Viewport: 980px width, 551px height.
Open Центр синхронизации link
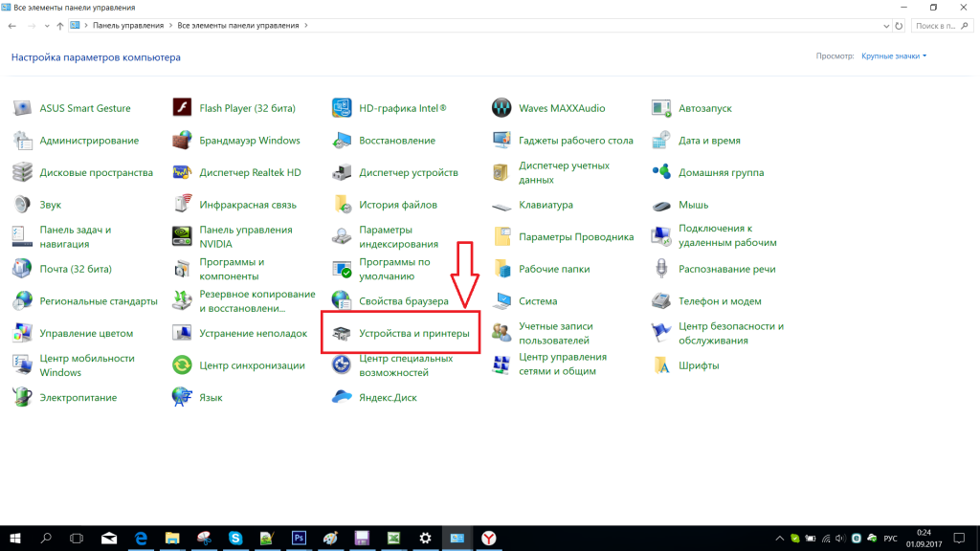click(252, 365)
